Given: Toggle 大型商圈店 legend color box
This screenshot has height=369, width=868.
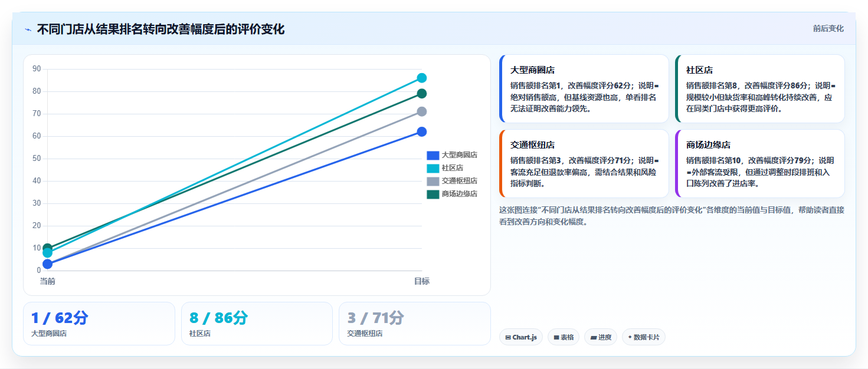Looking at the screenshot, I should pyautogui.click(x=433, y=155).
